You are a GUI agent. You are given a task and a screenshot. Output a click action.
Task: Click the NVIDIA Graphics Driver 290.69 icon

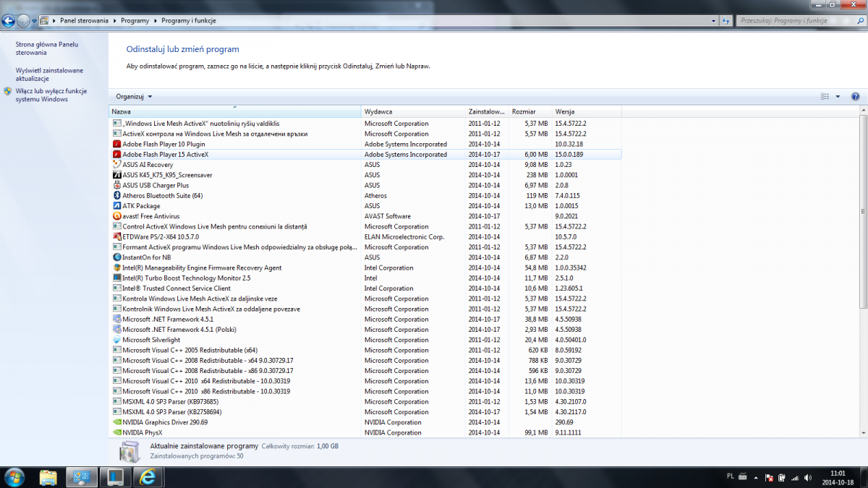click(x=116, y=422)
